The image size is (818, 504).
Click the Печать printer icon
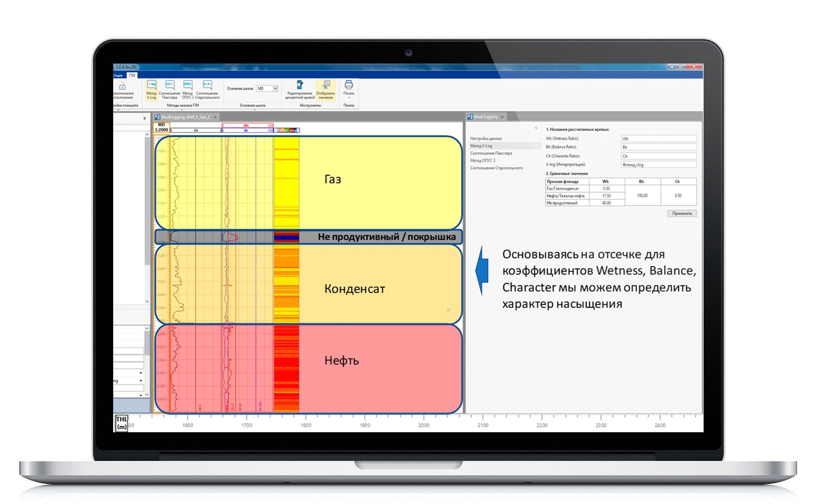click(x=349, y=85)
